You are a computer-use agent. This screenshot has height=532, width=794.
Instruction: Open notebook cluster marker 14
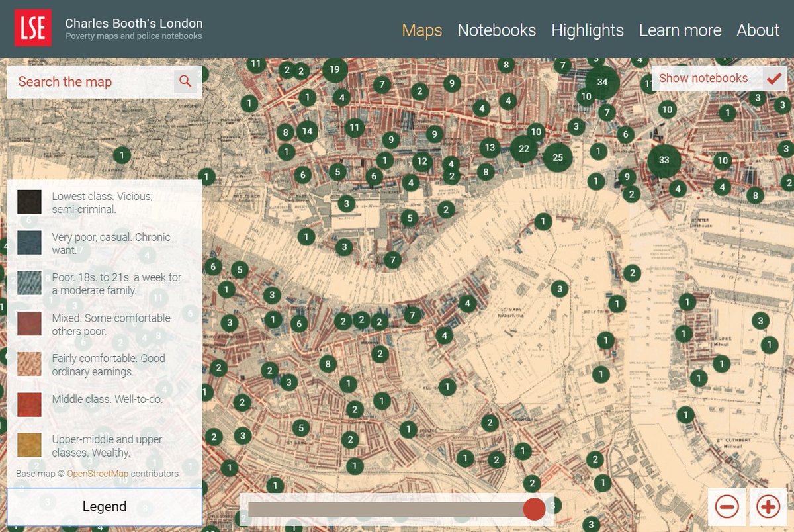(307, 131)
